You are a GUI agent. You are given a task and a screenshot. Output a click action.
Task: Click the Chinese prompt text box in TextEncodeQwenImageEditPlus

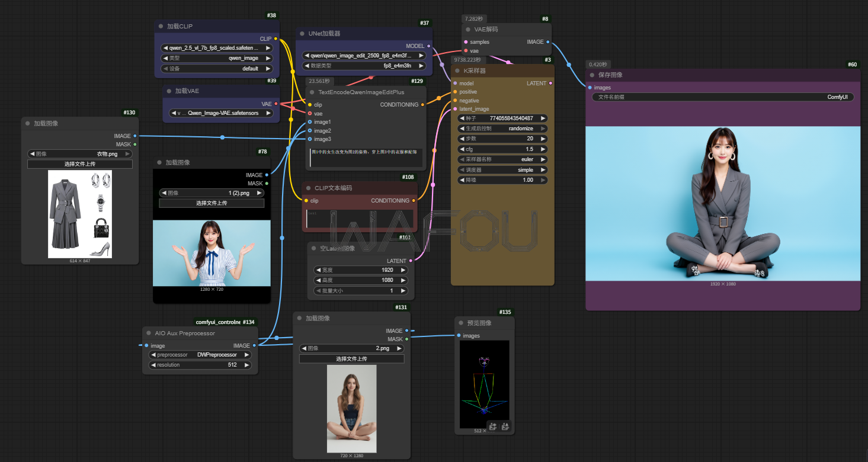(366, 157)
